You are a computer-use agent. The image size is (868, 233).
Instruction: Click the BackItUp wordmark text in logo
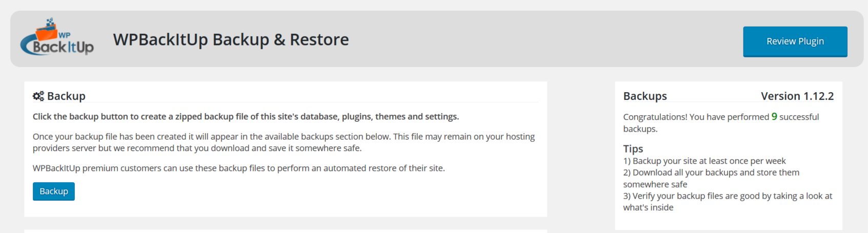pos(63,47)
